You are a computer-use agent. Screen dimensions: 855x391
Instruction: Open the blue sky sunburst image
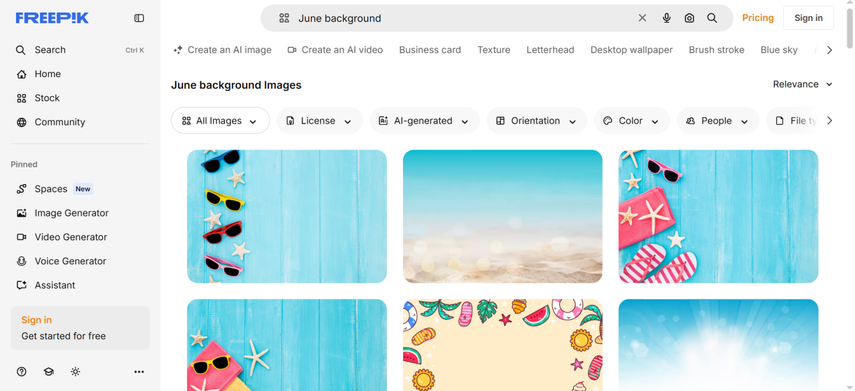click(718, 345)
